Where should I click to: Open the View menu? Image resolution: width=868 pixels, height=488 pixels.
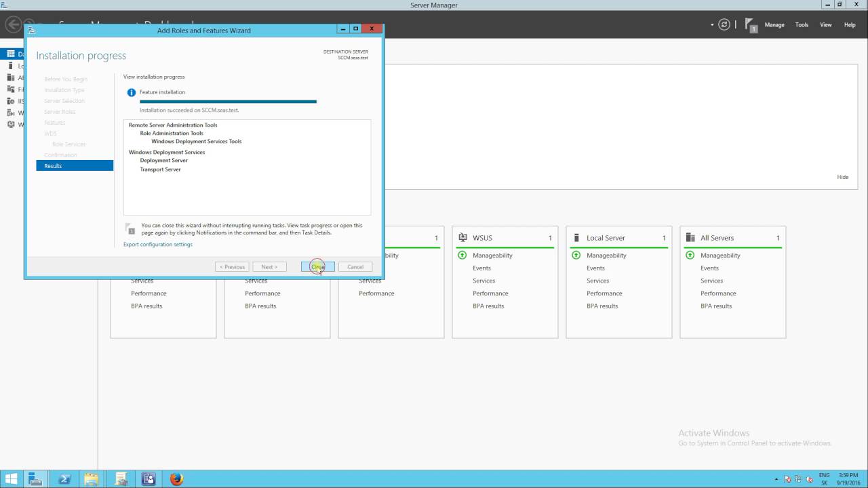(826, 25)
